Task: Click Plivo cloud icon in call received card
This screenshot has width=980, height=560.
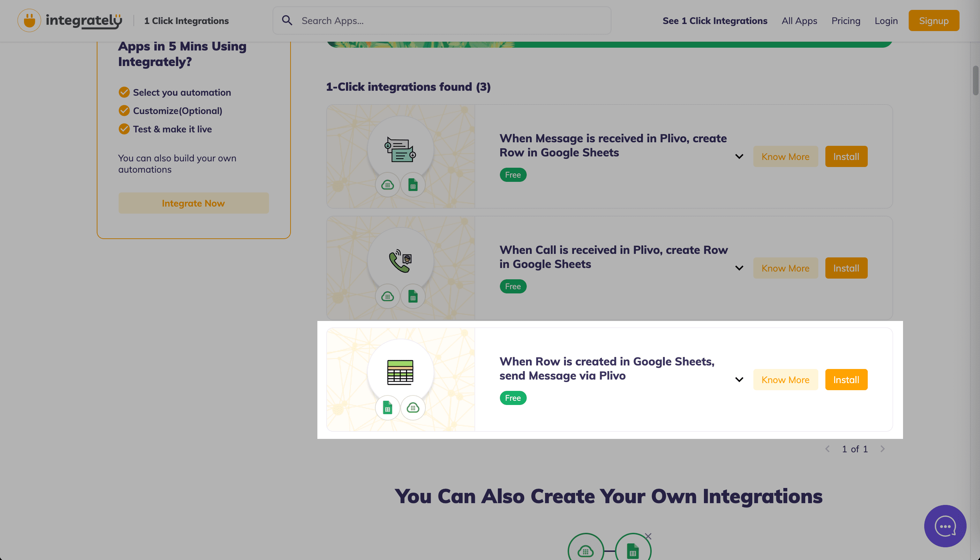Action: tap(388, 297)
